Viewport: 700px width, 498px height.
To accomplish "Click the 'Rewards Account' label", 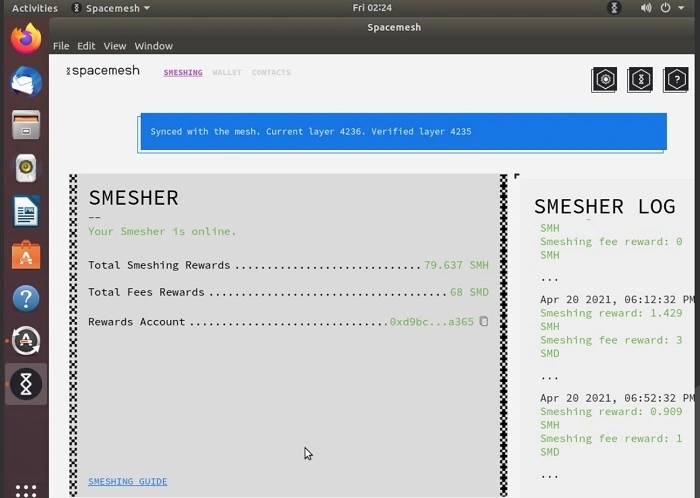I will pos(137,322).
